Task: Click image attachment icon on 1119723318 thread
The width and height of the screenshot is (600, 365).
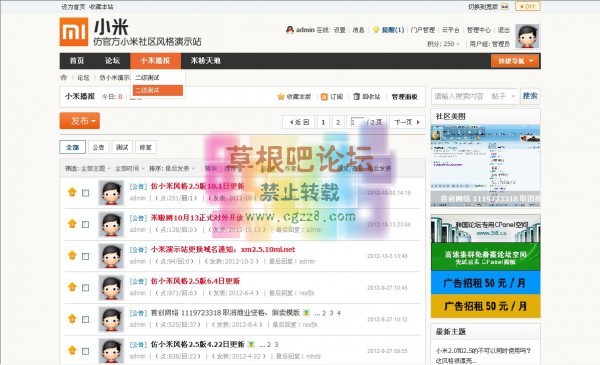Action: pyautogui.click(x=306, y=313)
